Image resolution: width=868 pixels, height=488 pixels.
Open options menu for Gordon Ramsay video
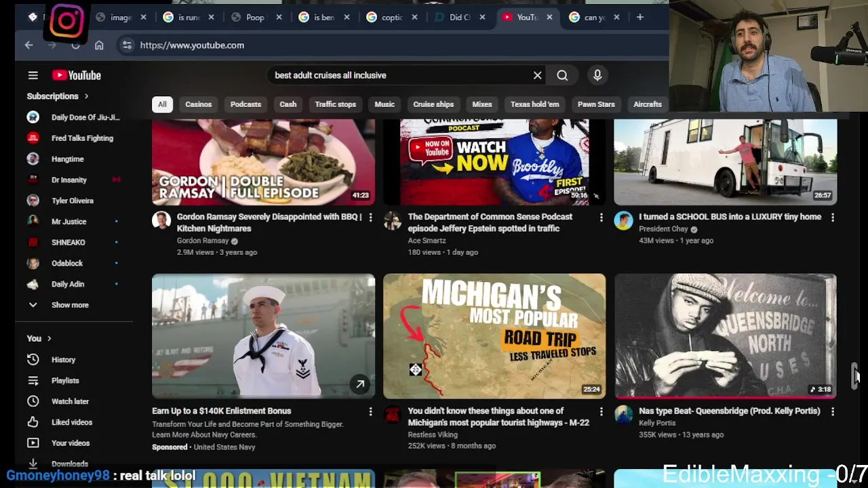click(x=370, y=218)
